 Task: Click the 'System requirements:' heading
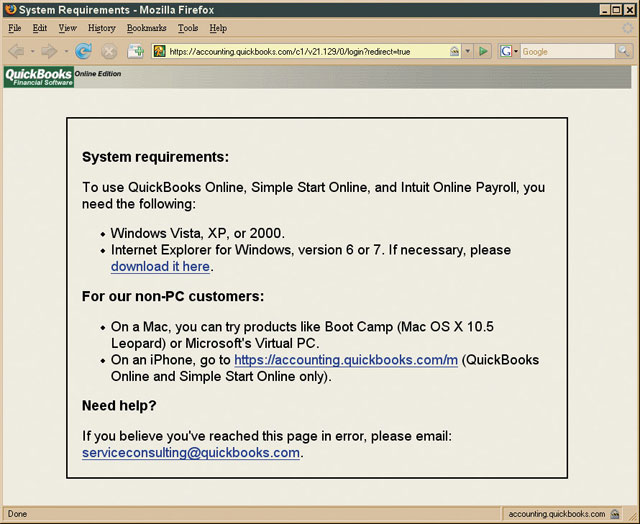pyautogui.click(x=156, y=157)
